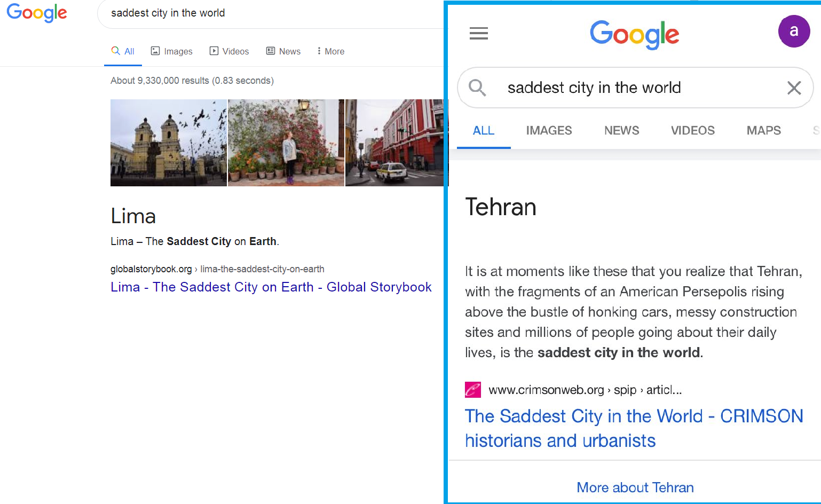Open the VIDEOS tab in mobile results

pos(693,130)
